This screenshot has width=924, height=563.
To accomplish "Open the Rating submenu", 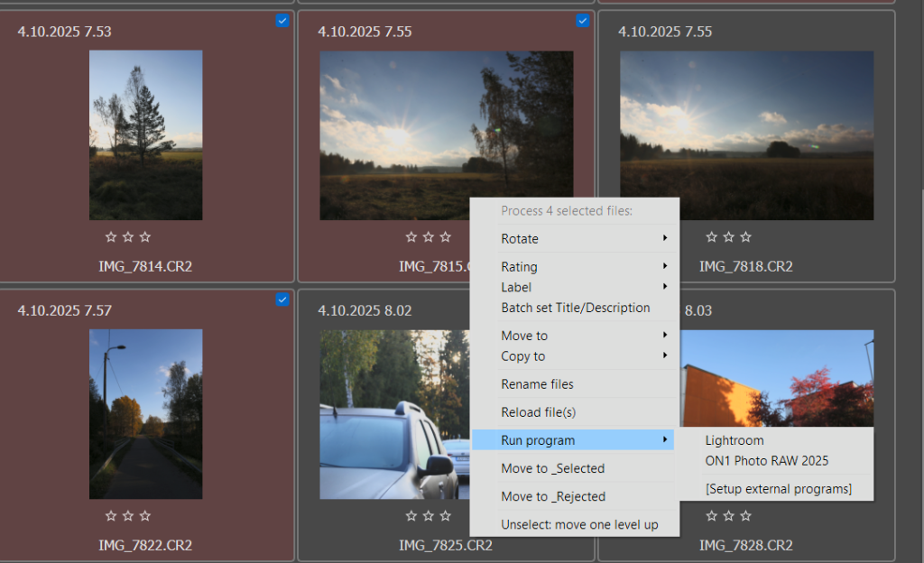I will 574,267.
